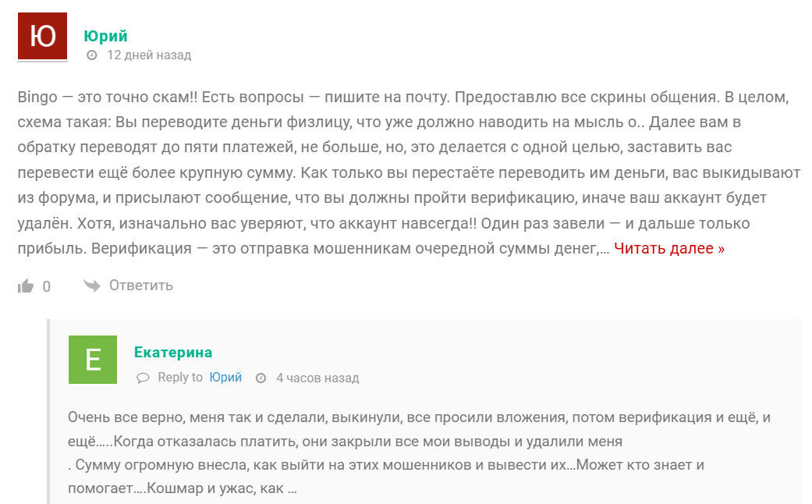Click the speech bubble icon before Reply to

142,378
